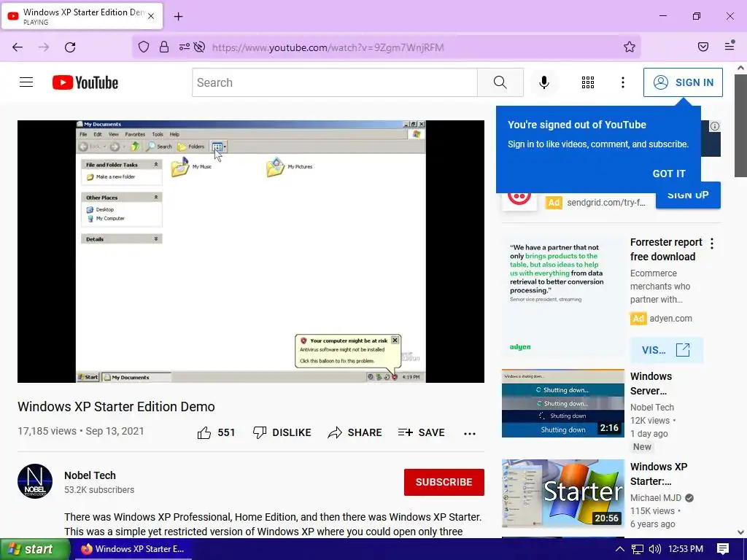Image resolution: width=747 pixels, height=560 pixels.
Task: Click the magnifier search button
Action: [500, 82]
